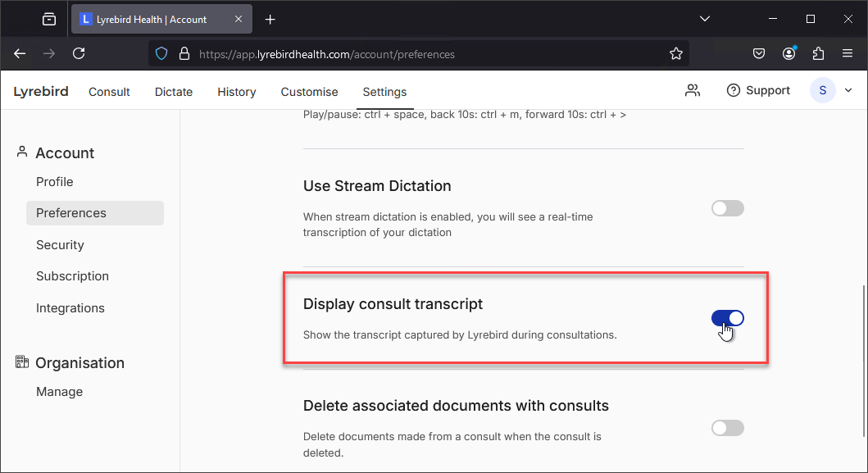Screen dimensions: 868x473
Task: Enable the Use Stream Dictation toggle
Action: point(727,208)
